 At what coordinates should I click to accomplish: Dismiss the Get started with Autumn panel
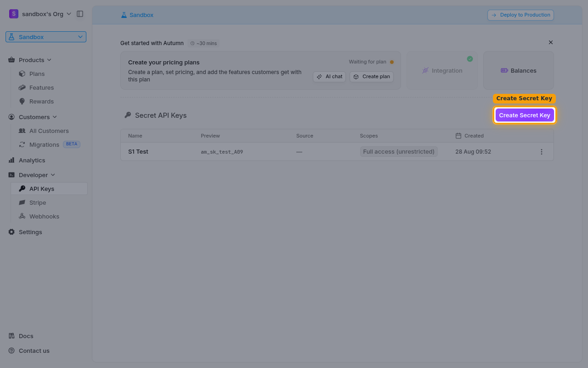[551, 42]
